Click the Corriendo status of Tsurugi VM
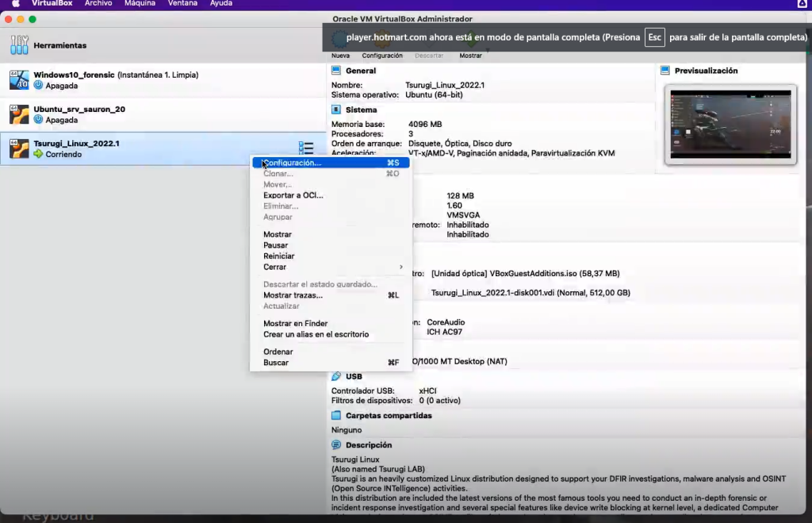Viewport: 812px width, 523px height. point(63,155)
